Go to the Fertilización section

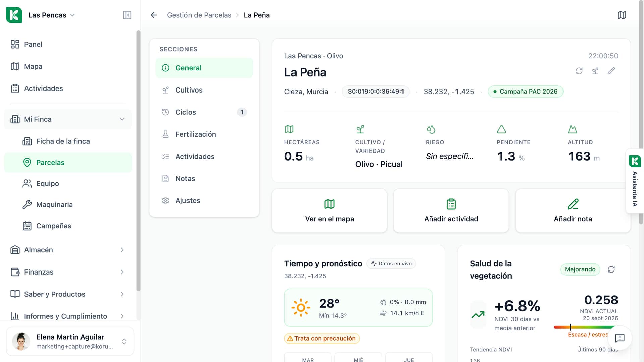coord(204,134)
